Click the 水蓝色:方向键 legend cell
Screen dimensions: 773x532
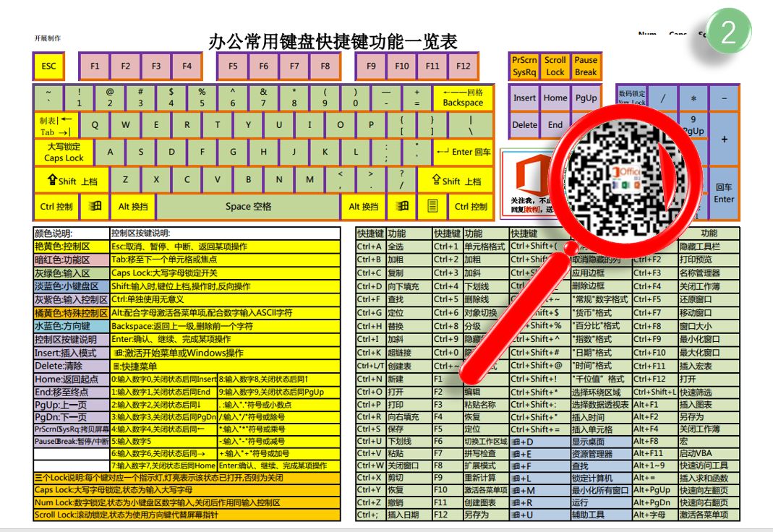point(71,326)
